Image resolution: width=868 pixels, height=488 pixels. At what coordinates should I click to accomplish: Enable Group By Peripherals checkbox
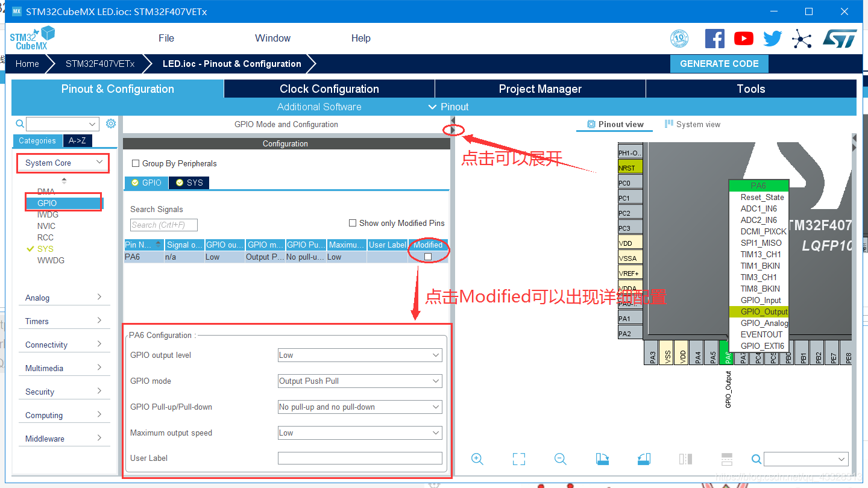(136, 163)
